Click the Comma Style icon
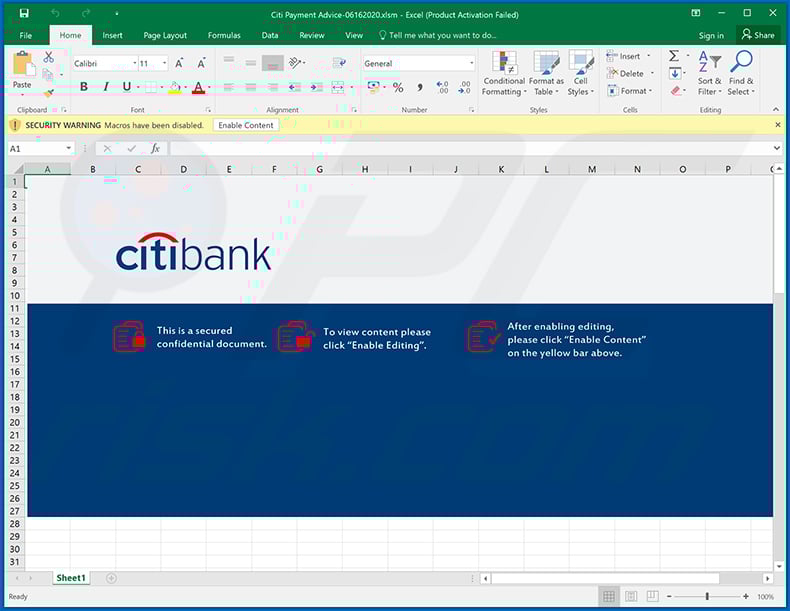 (x=420, y=88)
